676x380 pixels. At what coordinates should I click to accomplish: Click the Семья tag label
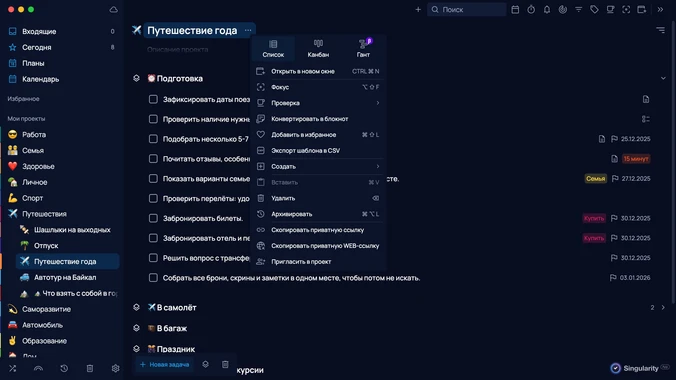[595, 179]
